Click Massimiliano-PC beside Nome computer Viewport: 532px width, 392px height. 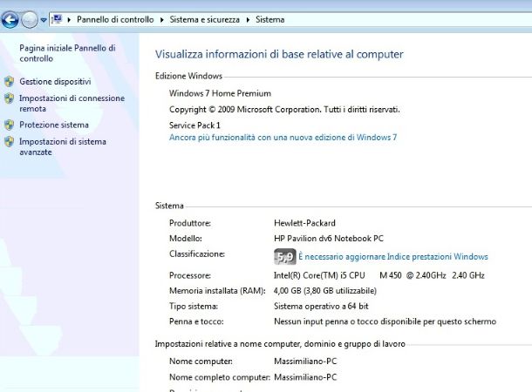(x=305, y=362)
